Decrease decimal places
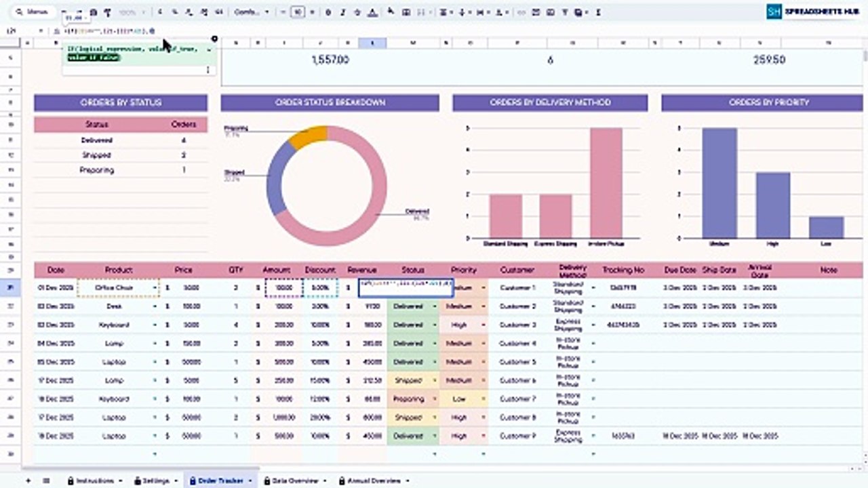 tap(189, 12)
